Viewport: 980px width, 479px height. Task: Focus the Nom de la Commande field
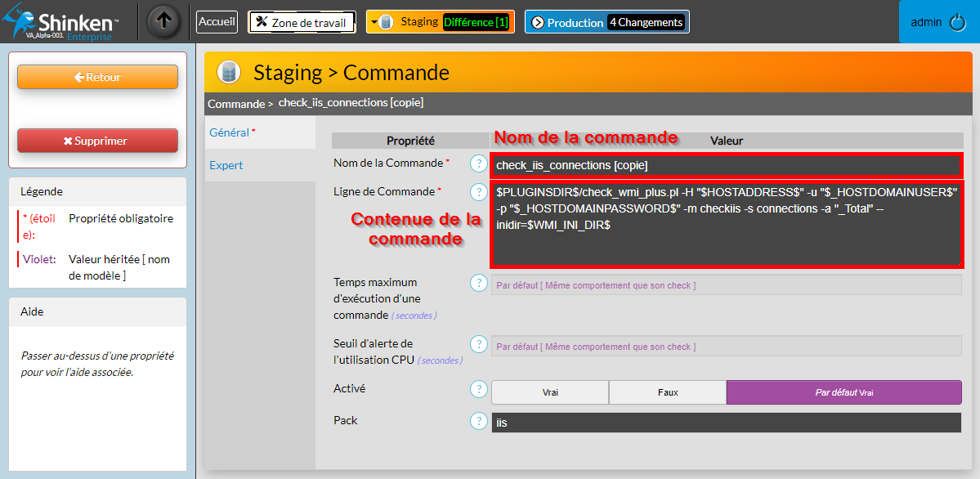click(x=726, y=165)
